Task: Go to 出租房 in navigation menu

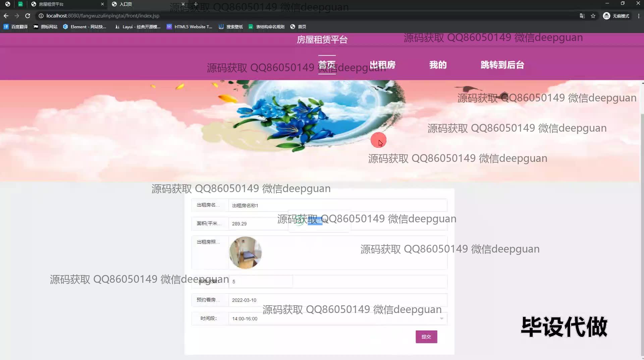Action: 382,65
